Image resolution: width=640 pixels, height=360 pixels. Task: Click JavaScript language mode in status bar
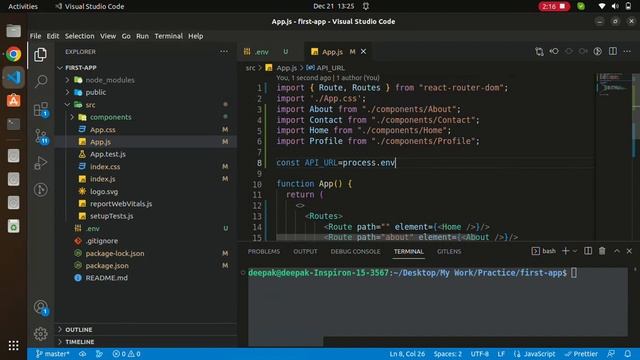coord(535,354)
